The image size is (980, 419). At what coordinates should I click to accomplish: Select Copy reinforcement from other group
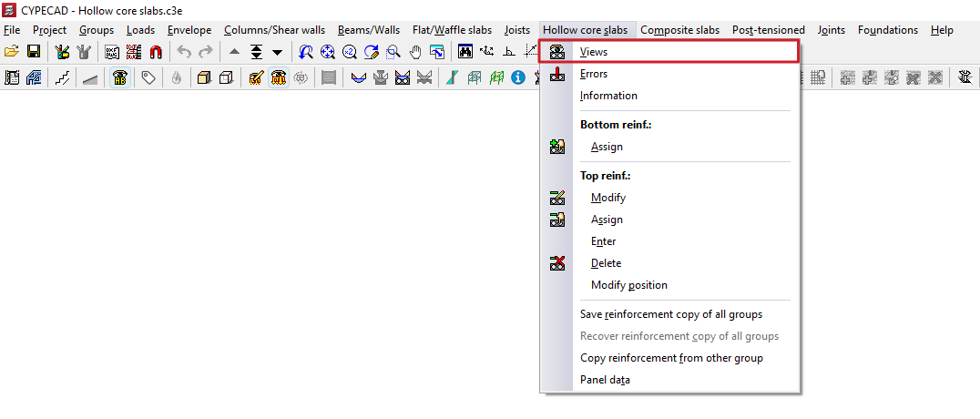click(669, 358)
